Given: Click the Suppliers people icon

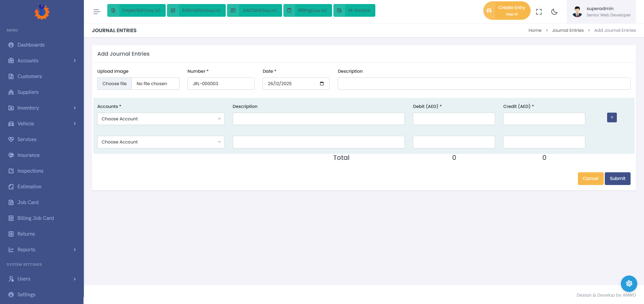Looking at the screenshot, I should pos(11,92).
